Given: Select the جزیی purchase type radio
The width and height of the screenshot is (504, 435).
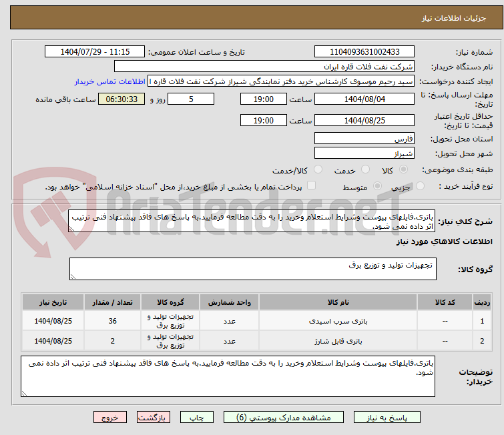Looking at the screenshot, I should point(420,186).
